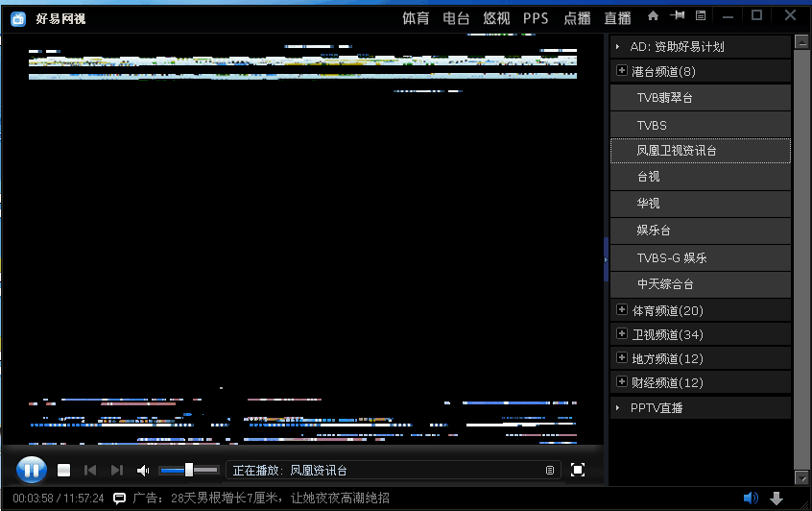Viewport: 812px width, 511px height.
Task: Click the 正在播放: 凤凰资讯台 field
Action: [x=394, y=470]
